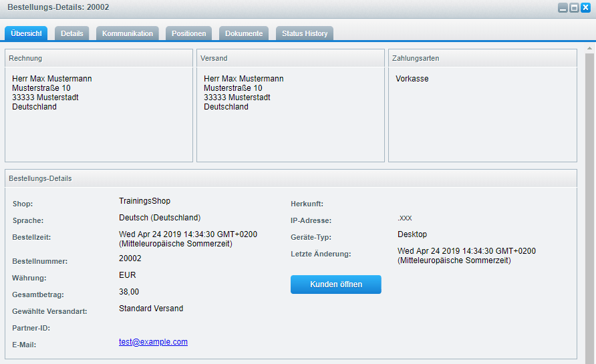The width and height of the screenshot is (596, 364).
Task: Switch to the Übersicht tab
Action: pos(26,33)
